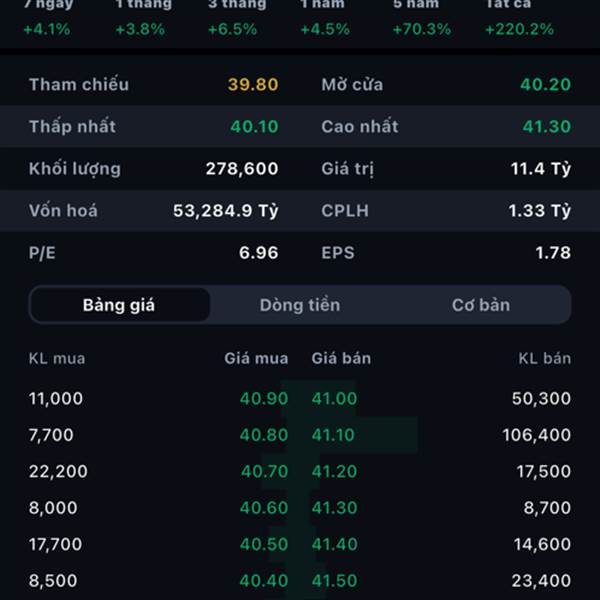The height and width of the screenshot is (600, 600).
Task: Switch to the Bảng giá tab
Action: pos(119,305)
